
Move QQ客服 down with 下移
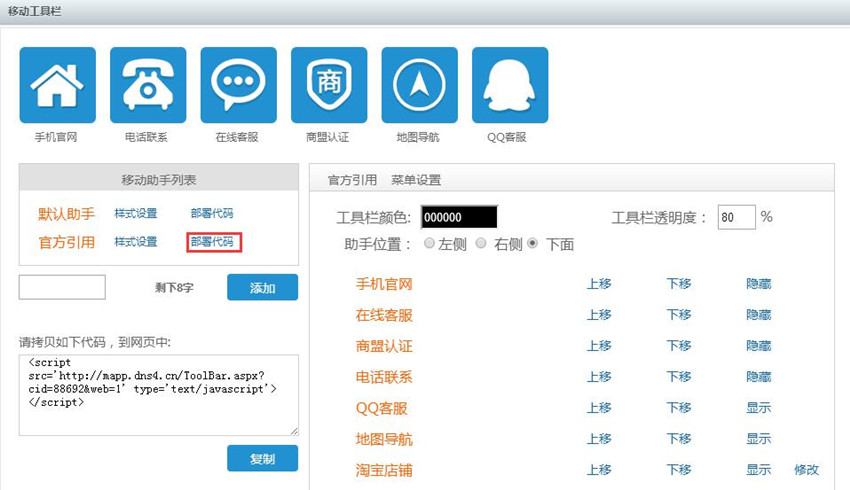679,408
